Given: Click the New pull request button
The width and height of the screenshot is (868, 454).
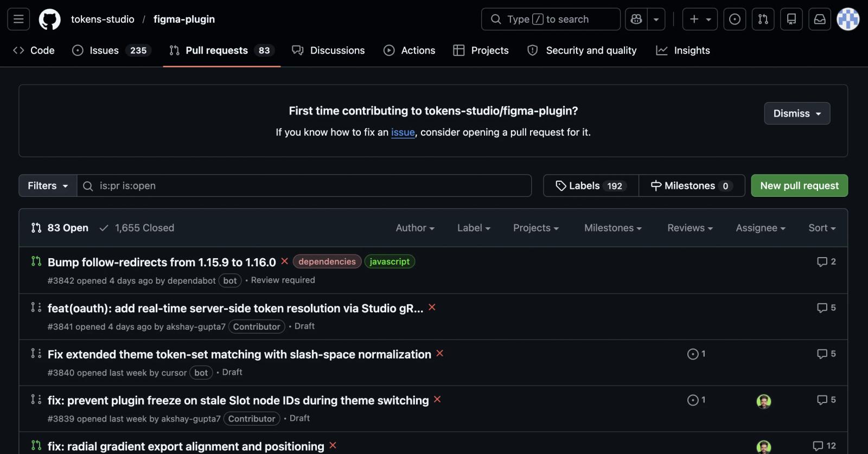Looking at the screenshot, I should pos(799,186).
